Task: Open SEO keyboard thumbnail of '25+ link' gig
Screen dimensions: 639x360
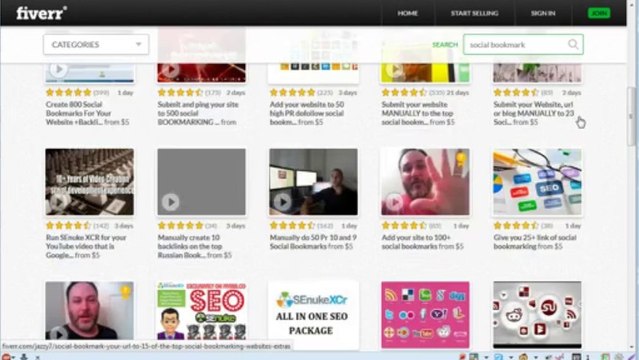Action: [x=537, y=182]
